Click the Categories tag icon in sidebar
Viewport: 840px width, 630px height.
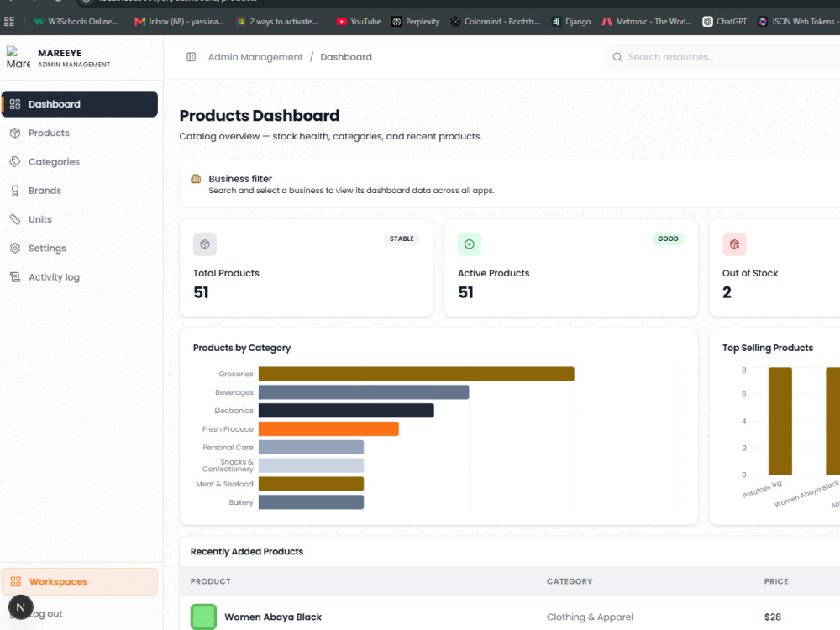(15, 162)
